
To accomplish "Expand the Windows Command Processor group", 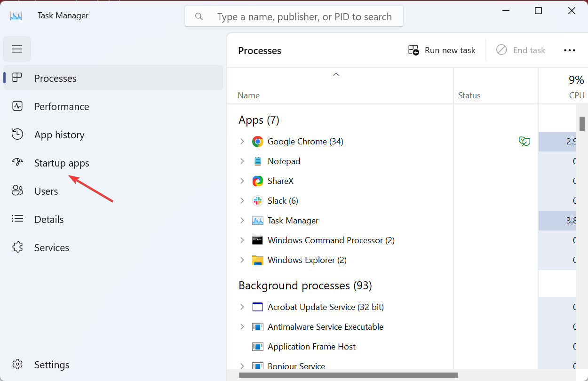I will point(242,240).
